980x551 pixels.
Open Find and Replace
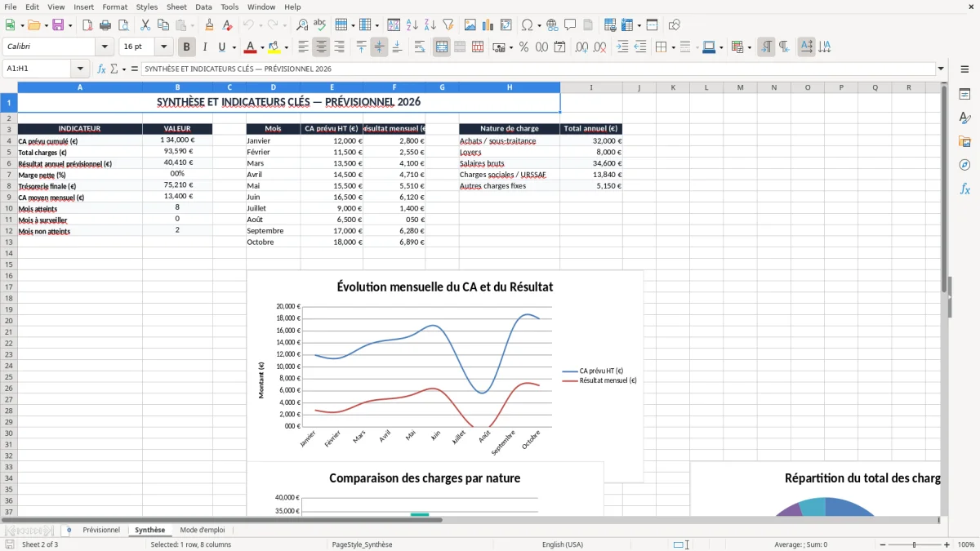point(302,25)
